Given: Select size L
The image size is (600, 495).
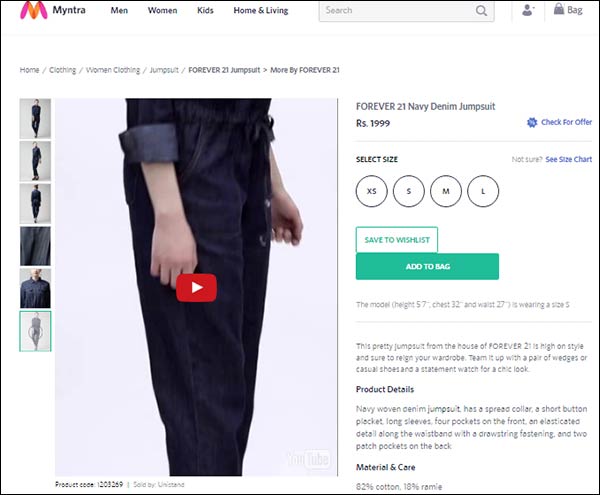Looking at the screenshot, I should pos(483,191).
